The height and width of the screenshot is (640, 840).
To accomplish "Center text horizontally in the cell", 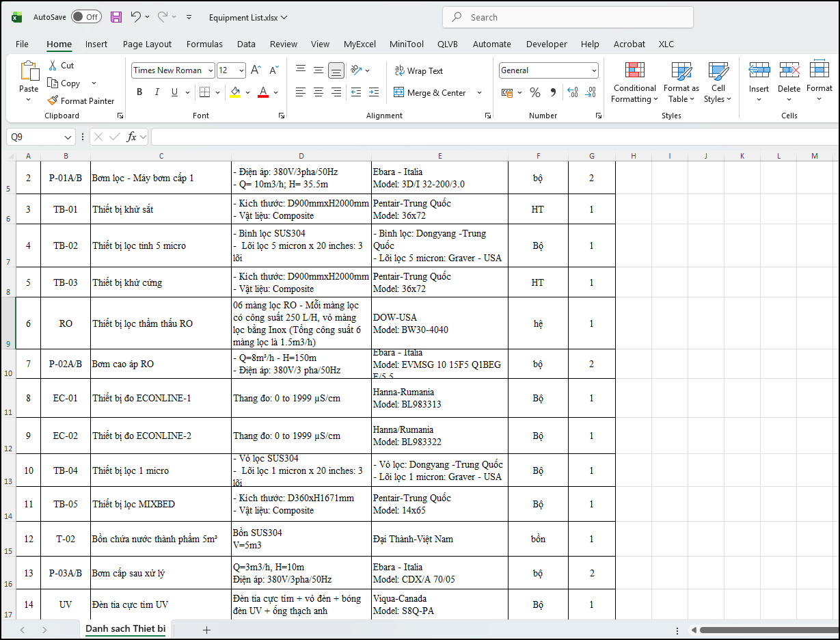I will (x=318, y=92).
